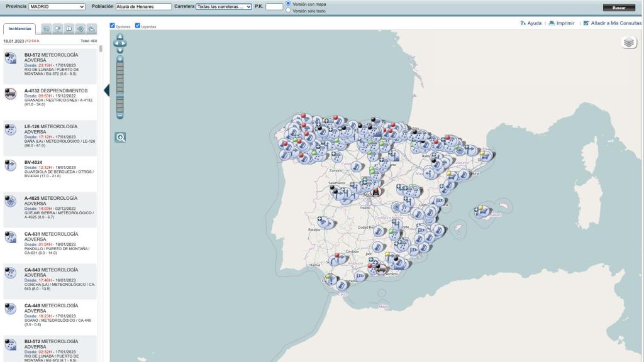644x362 pixels.
Task: Select the BV-4024 Guardiola de Berguedà entry
Action: (x=50, y=174)
